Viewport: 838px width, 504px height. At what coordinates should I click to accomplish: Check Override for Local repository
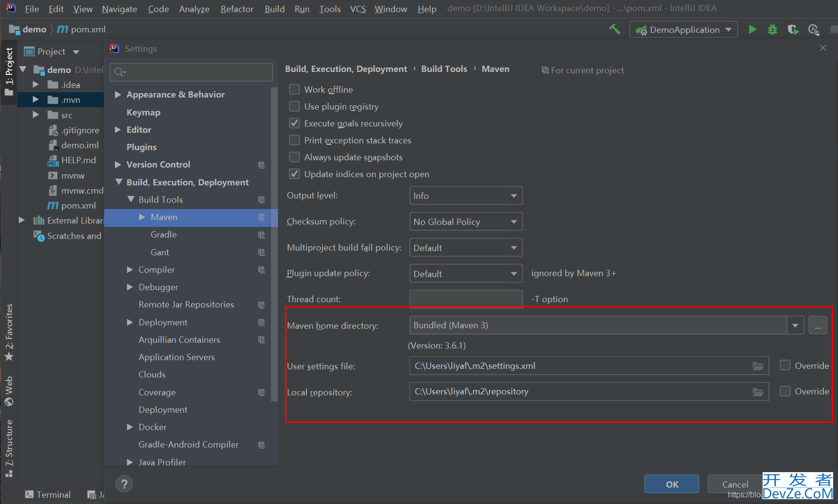point(785,391)
